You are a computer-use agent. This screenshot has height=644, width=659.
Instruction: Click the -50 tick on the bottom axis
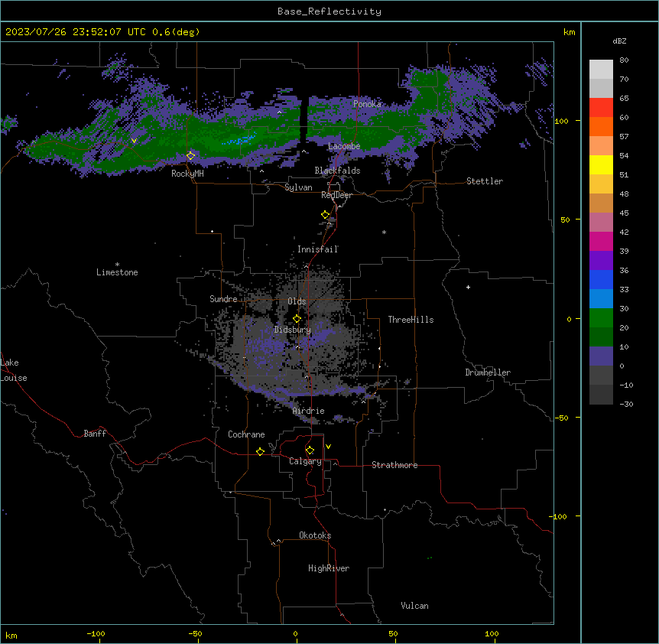click(x=195, y=633)
